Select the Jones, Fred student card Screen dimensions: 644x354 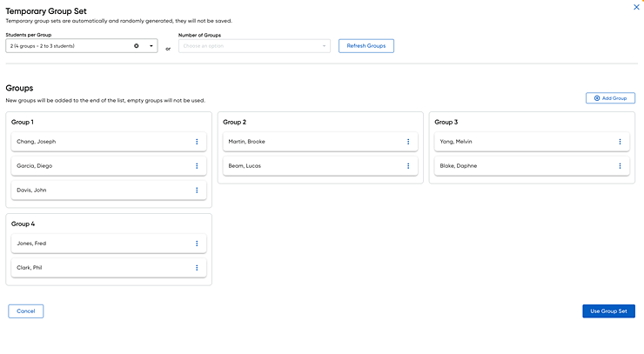pyautogui.click(x=109, y=244)
